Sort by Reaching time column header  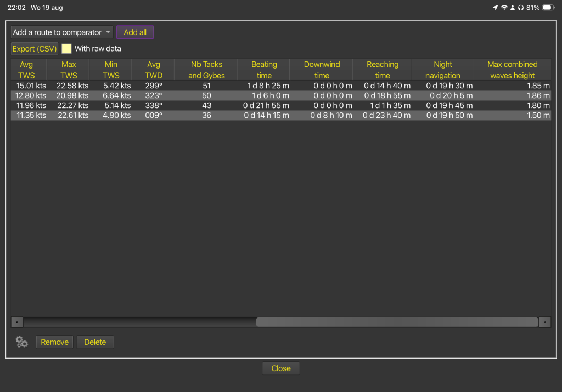tap(383, 70)
